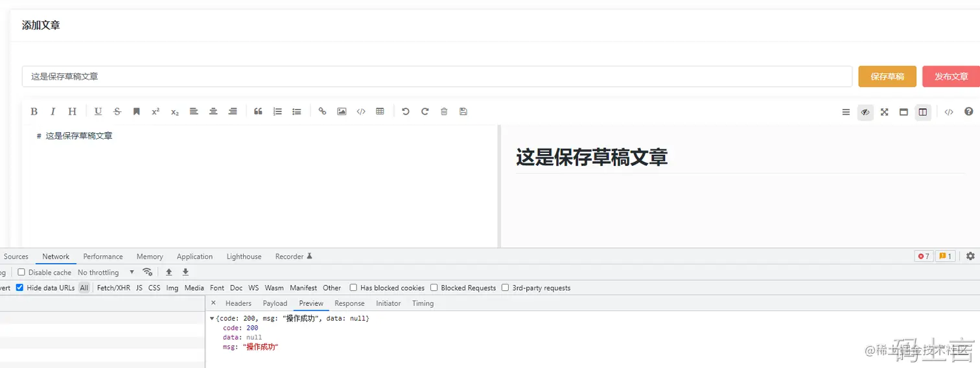This screenshot has height=368, width=980.
Task: Open markdown help question mark icon
Action: [x=969, y=111]
